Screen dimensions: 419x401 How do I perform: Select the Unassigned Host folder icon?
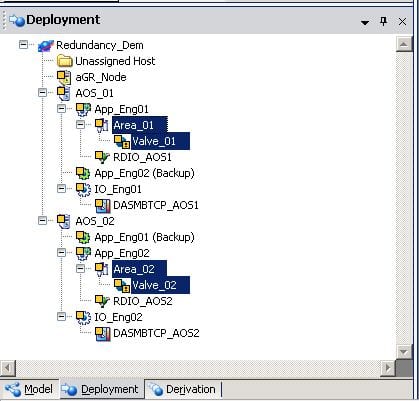tap(65, 61)
